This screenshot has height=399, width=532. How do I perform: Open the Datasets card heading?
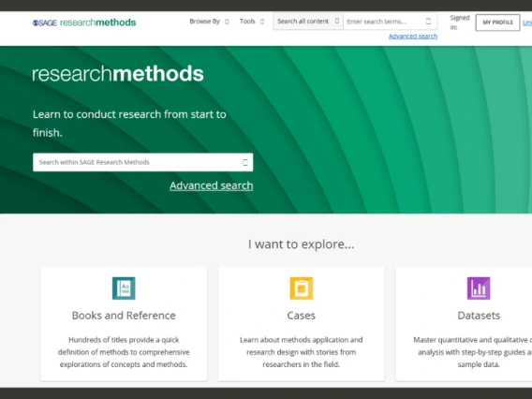point(479,316)
